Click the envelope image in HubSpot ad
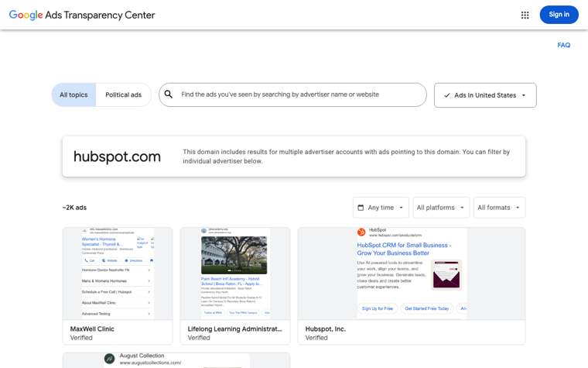588x368 pixels. coord(446,275)
